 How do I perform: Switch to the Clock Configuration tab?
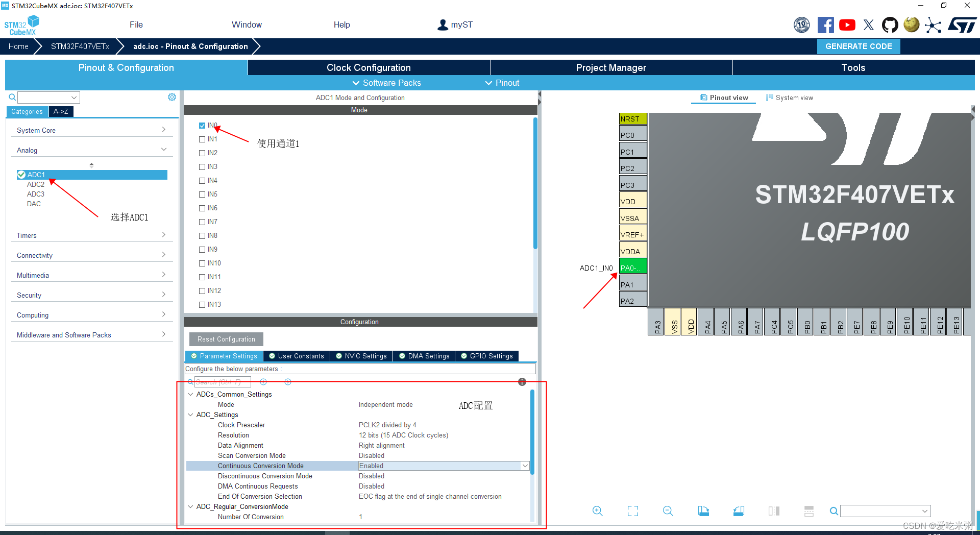click(369, 67)
